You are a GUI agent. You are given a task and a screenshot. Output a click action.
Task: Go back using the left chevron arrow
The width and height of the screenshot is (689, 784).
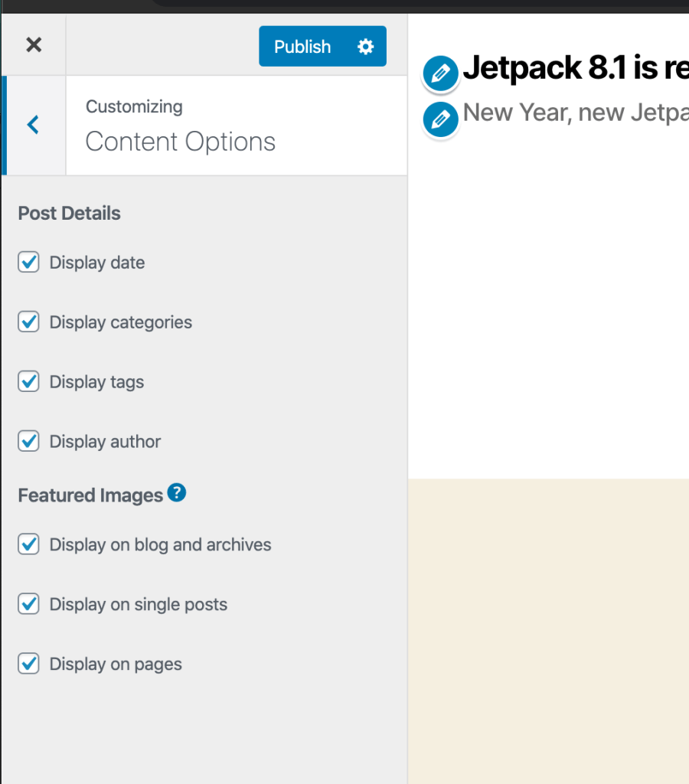[33, 125]
